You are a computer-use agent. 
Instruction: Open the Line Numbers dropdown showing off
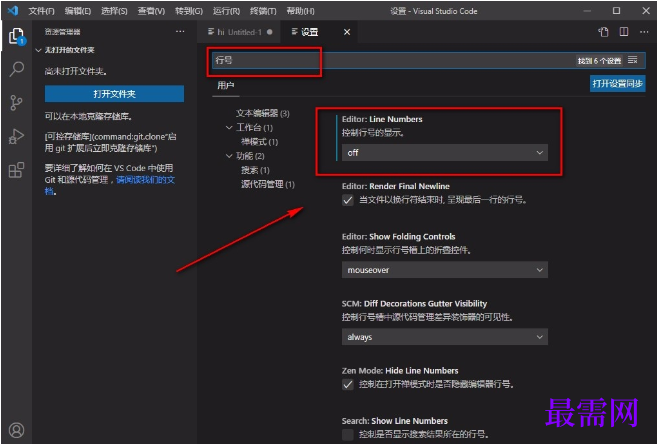(445, 153)
